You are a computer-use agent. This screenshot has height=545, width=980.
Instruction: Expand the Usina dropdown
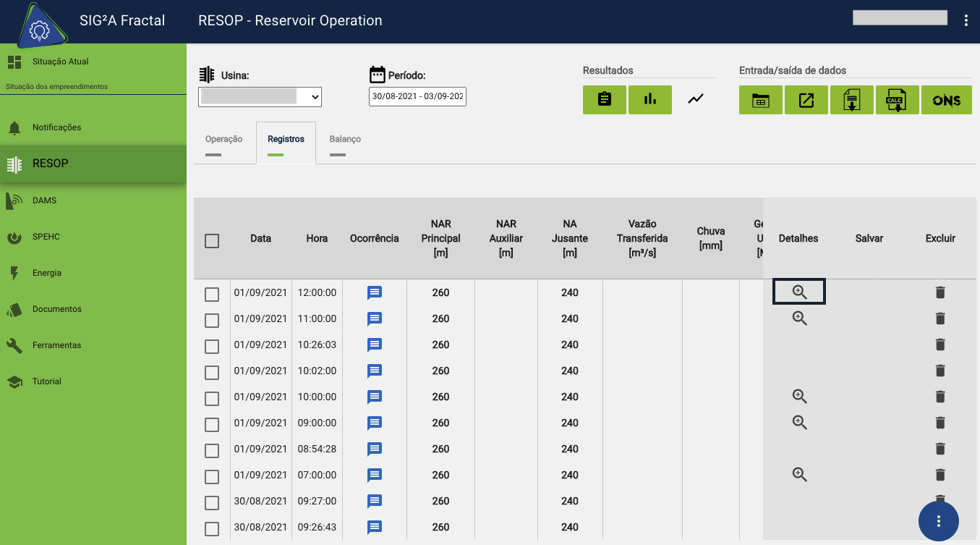(260, 97)
